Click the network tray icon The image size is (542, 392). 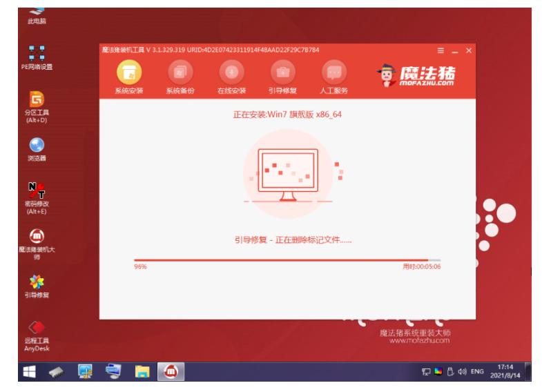(x=426, y=372)
